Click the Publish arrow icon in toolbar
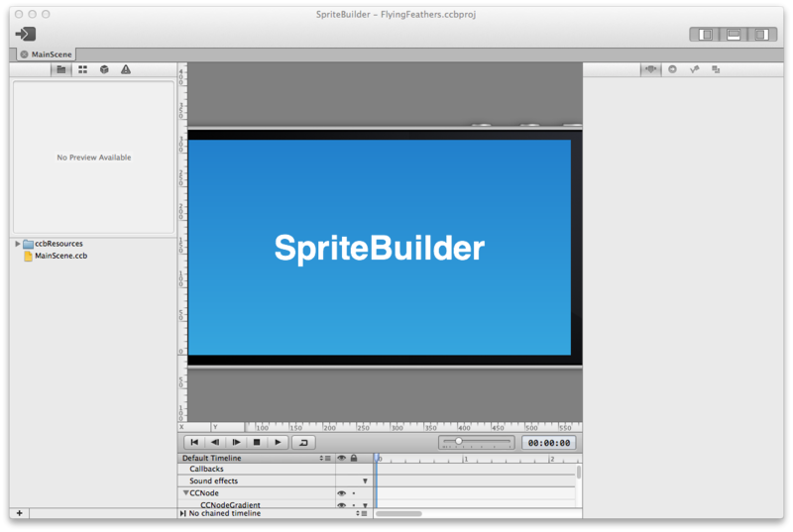 26,34
